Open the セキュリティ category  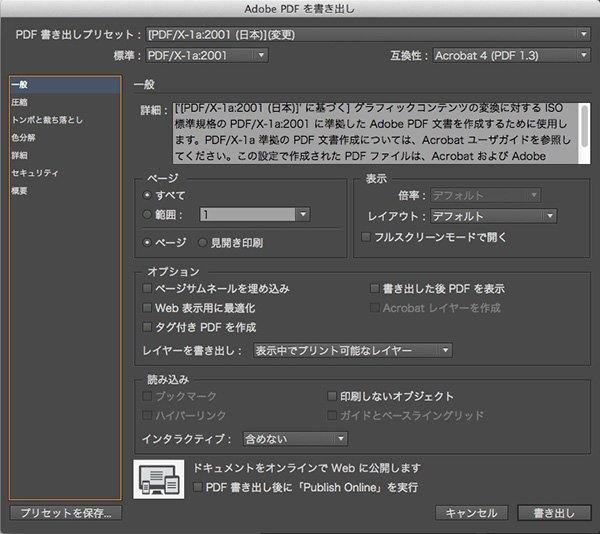[65, 173]
